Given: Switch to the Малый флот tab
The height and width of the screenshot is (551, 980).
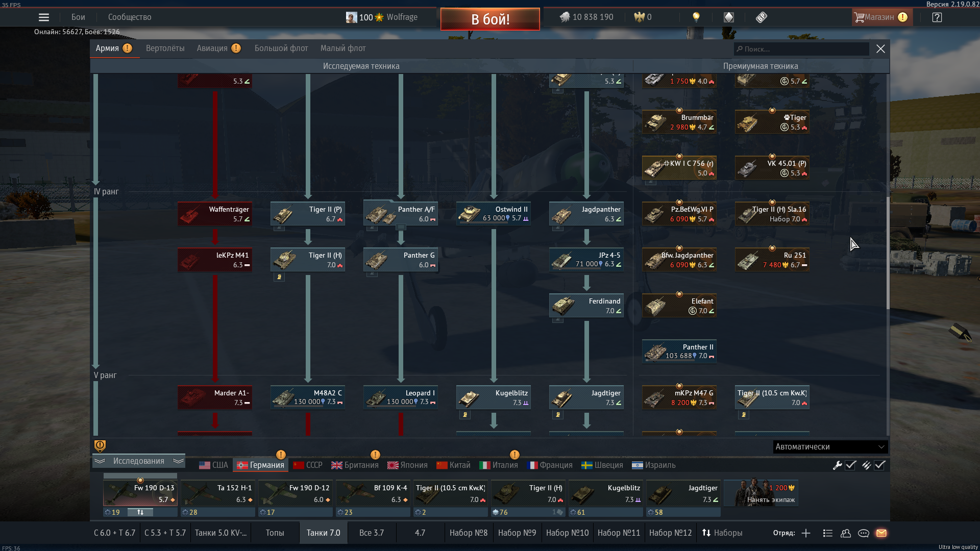Looking at the screenshot, I should click(343, 48).
